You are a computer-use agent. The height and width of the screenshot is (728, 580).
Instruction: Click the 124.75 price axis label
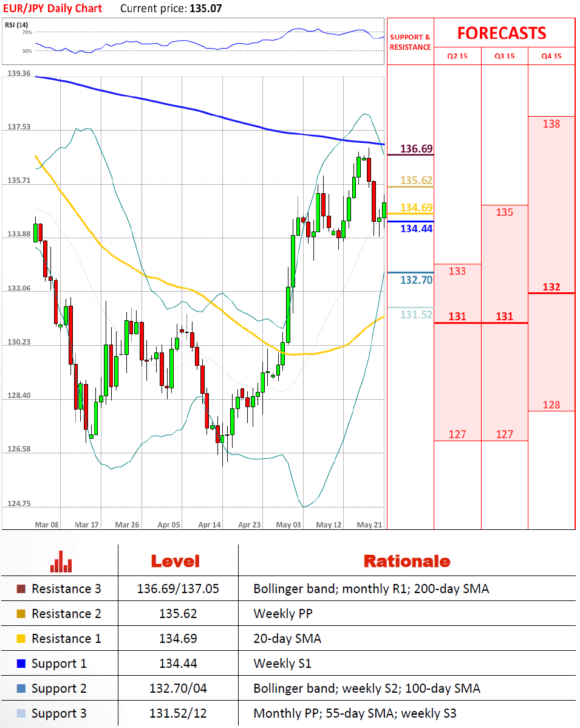pyautogui.click(x=19, y=503)
